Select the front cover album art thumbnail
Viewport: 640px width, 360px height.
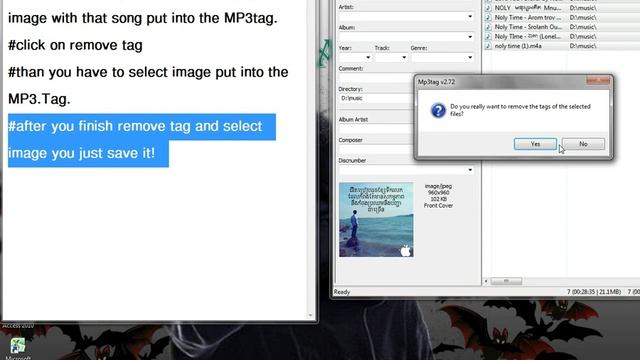click(x=376, y=220)
